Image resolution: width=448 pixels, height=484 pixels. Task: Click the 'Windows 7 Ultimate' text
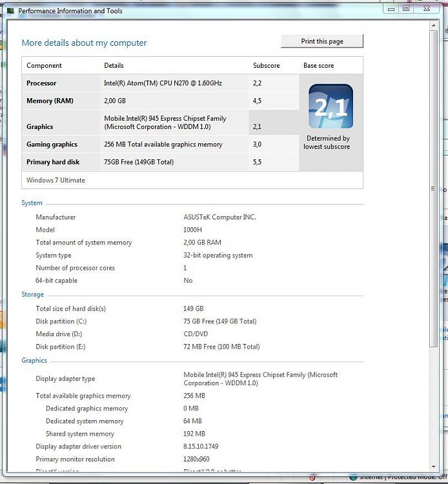point(56,180)
